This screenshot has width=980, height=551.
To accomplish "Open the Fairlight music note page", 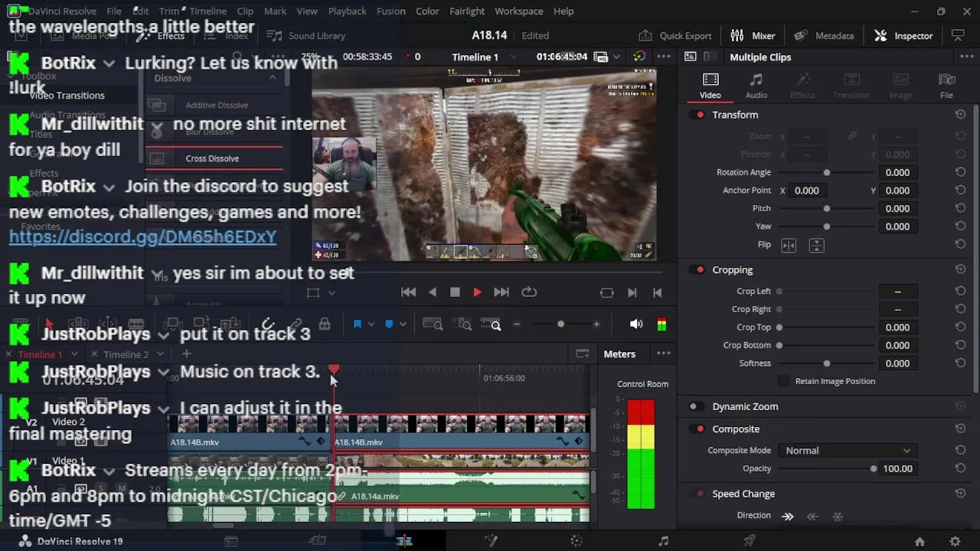I will point(664,541).
